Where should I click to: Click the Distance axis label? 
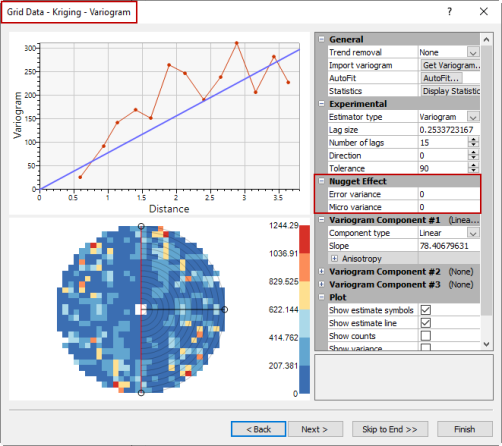(169, 209)
